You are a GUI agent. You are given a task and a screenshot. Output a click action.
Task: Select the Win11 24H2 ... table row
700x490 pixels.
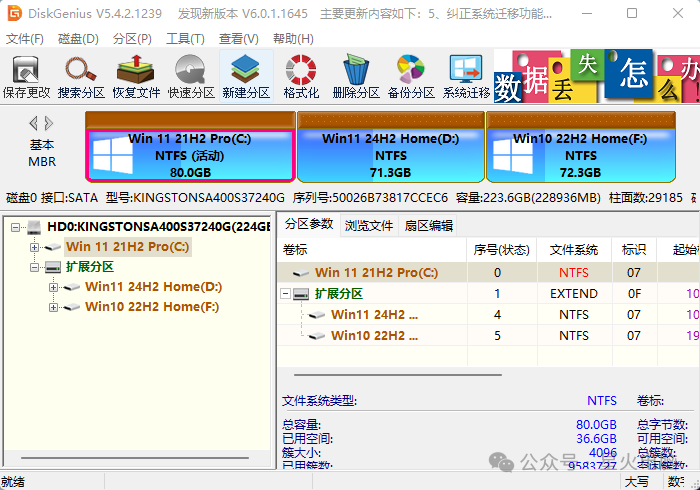(488, 315)
